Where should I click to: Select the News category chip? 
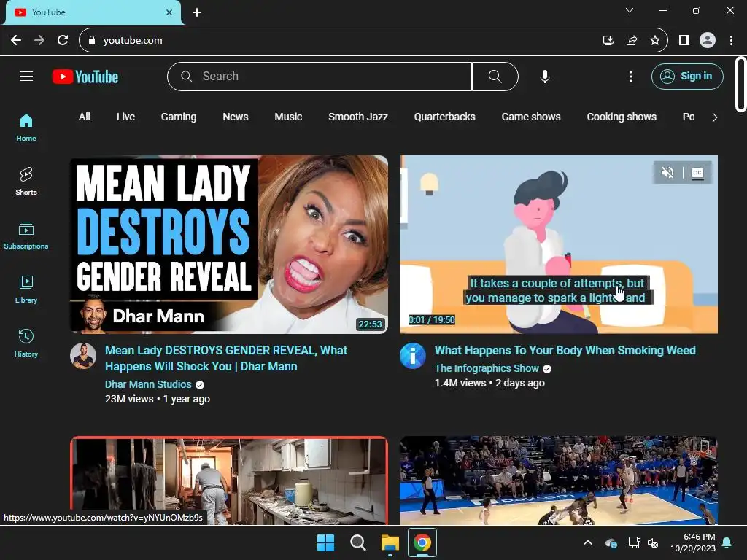click(x=236, y=117)
